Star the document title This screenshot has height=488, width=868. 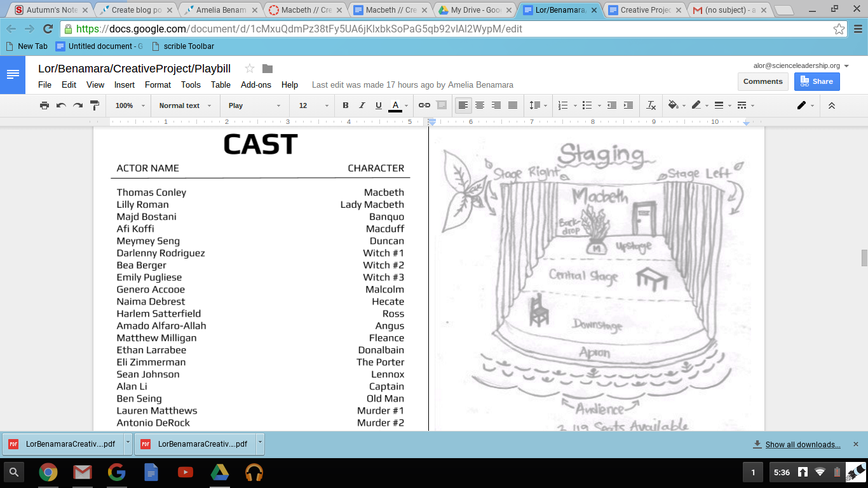[x=250, y=69]
